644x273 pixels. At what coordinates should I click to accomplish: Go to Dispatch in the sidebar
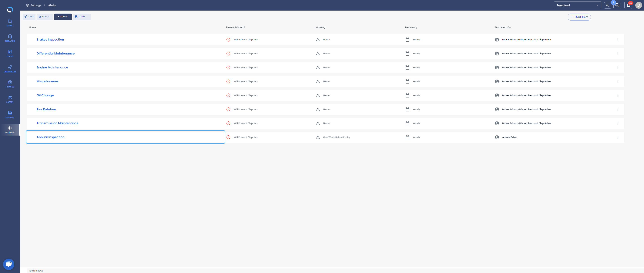pyautogui.click(x=10, y=38)
